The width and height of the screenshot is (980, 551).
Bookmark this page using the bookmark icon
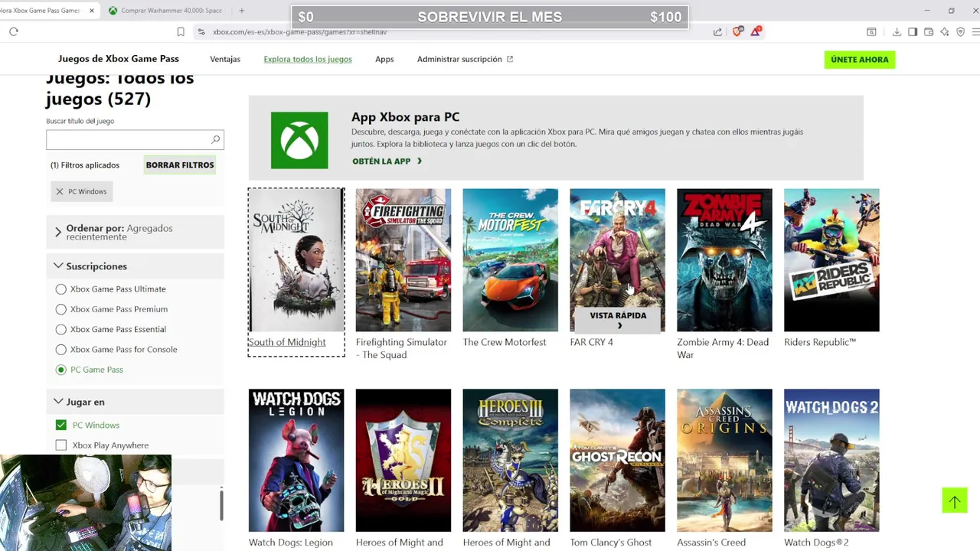pos(181,31)
